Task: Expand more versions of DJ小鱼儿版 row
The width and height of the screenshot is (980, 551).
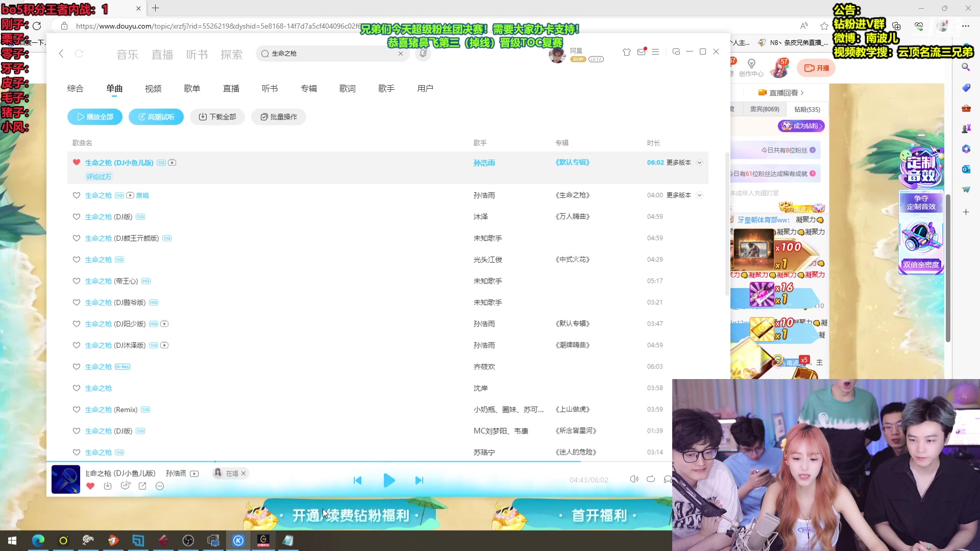Action: 700,163
